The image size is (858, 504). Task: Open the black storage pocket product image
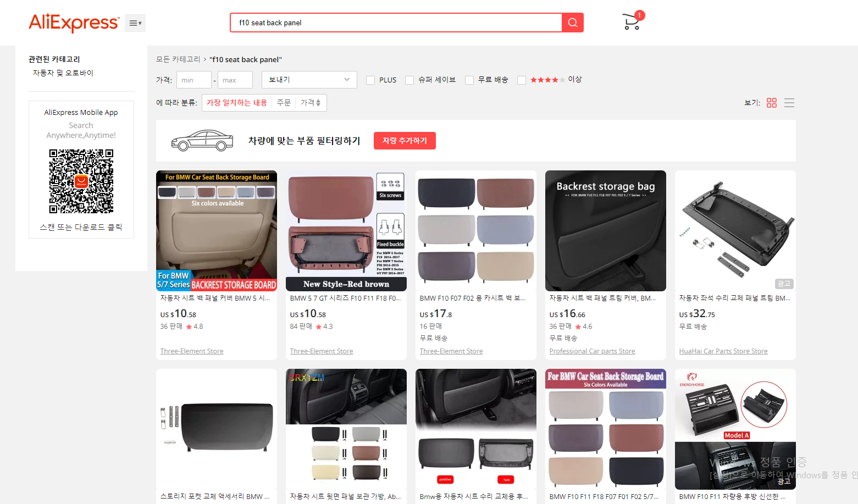click(217, 429)
